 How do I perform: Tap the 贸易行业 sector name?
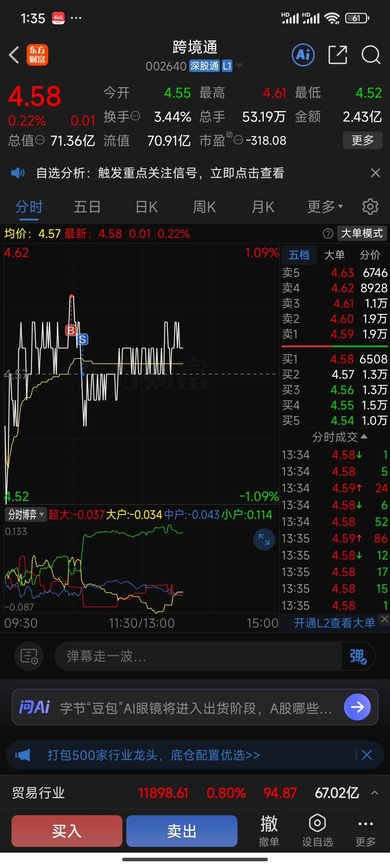[38, 793]
